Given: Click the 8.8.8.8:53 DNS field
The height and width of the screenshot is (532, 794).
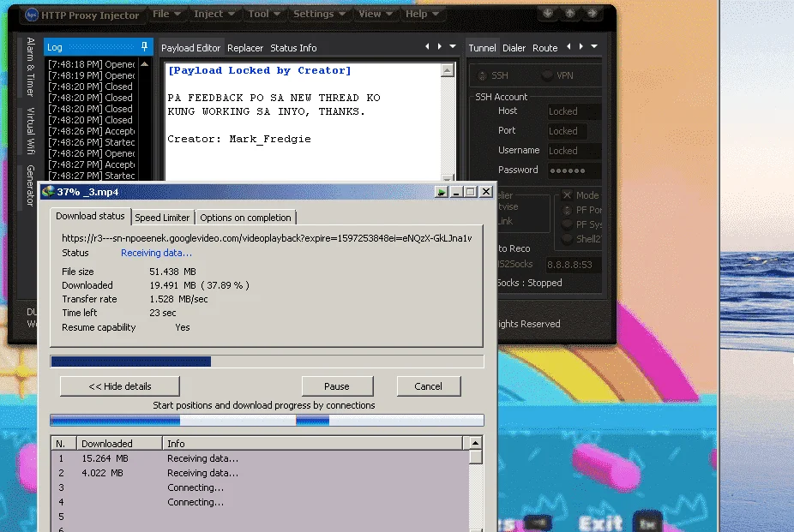Looking at the screenshot, I should pyautogui.click(x=573, y=265).
